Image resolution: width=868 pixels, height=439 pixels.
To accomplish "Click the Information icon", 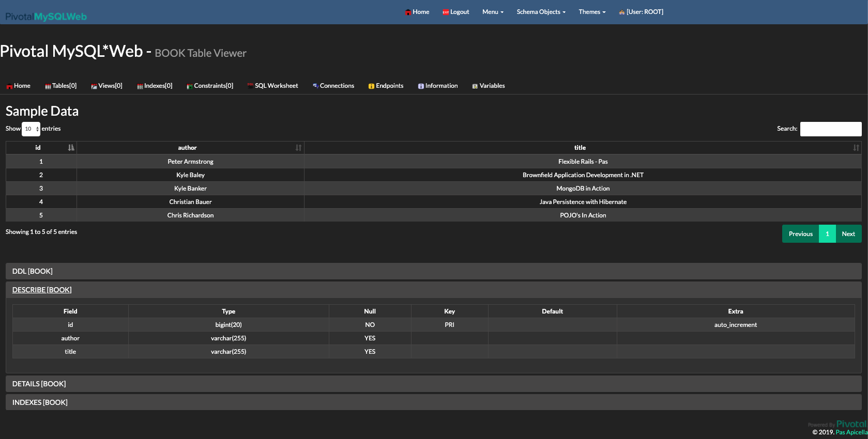I will pyautogui.click(x=421, y=86).
